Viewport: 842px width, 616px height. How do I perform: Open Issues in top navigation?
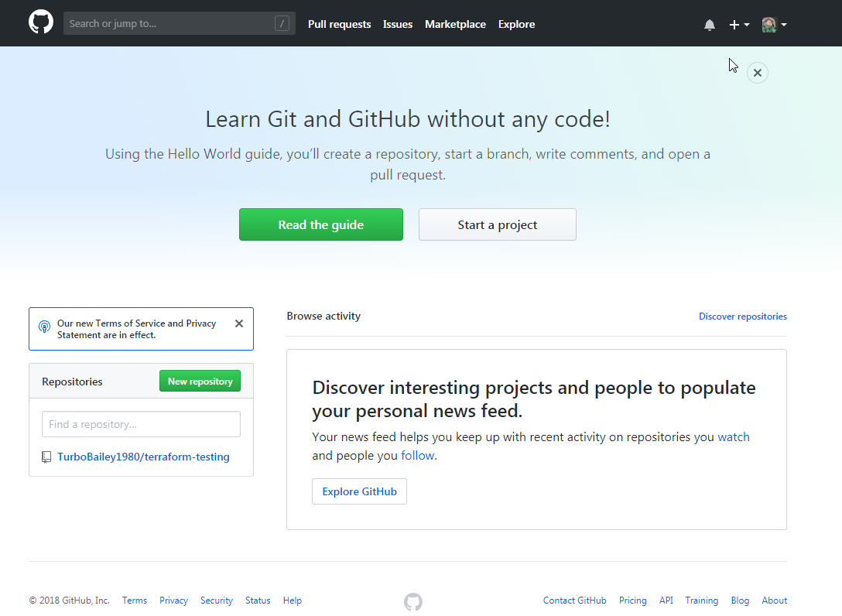coord(397,24)
